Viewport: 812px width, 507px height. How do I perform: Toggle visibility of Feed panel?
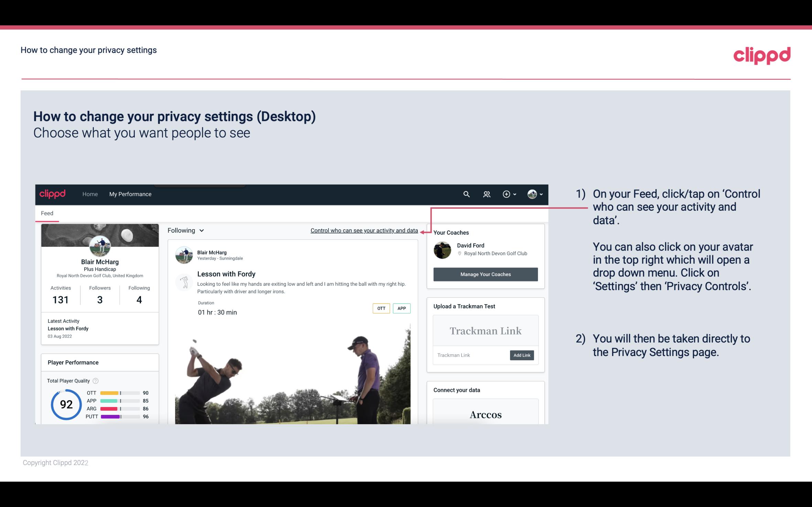[46, 213]
